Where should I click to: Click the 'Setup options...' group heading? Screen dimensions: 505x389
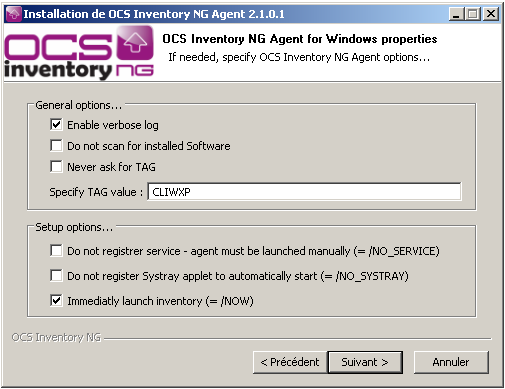click(74, 227)
